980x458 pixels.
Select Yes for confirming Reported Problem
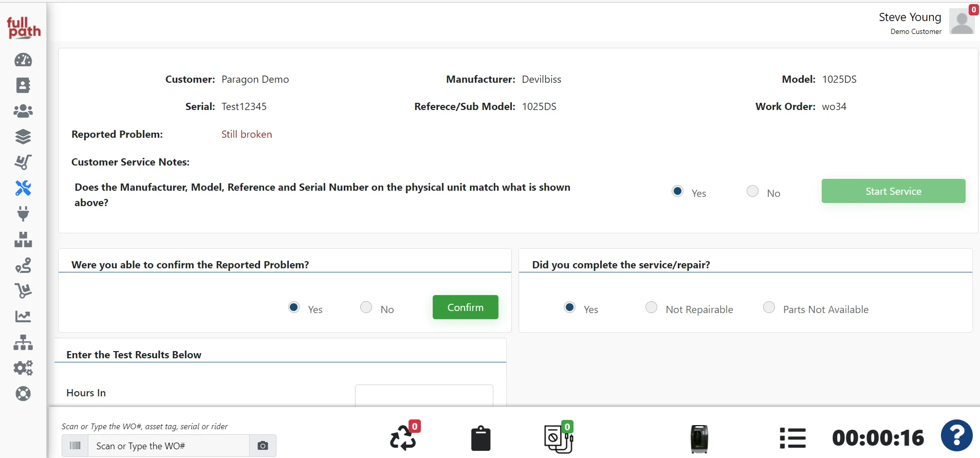tap(294, 307)
